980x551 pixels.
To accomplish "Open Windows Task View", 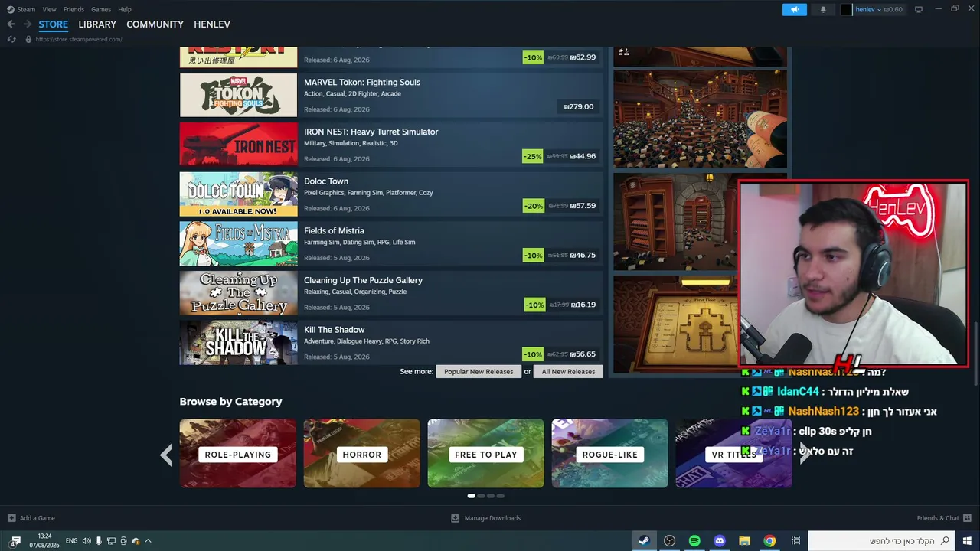I will [795, 541].
